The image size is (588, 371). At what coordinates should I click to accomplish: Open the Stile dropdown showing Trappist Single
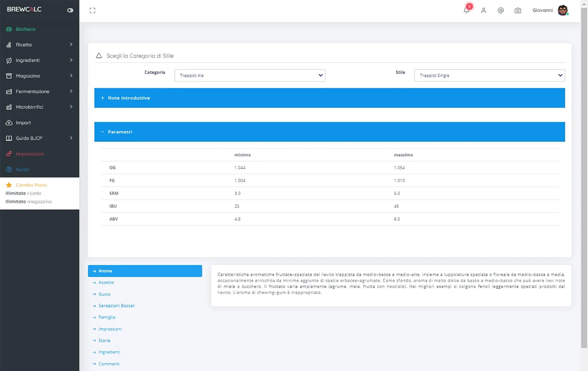pos(489,75)
